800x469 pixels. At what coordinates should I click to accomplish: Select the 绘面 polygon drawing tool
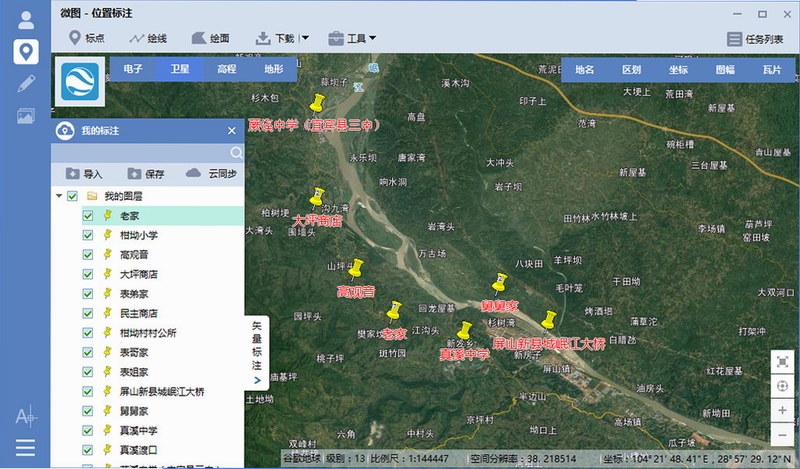(x=210, y=38)
